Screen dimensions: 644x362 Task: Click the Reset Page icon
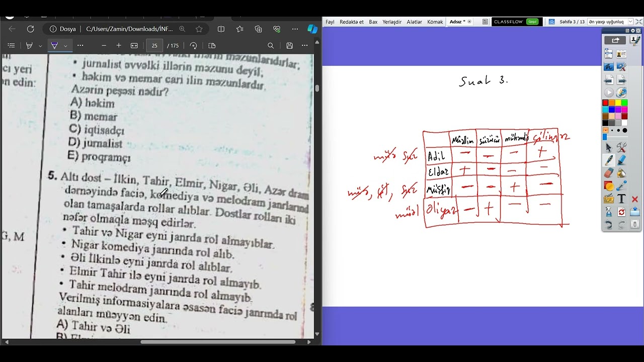click(x=621, y=212)
